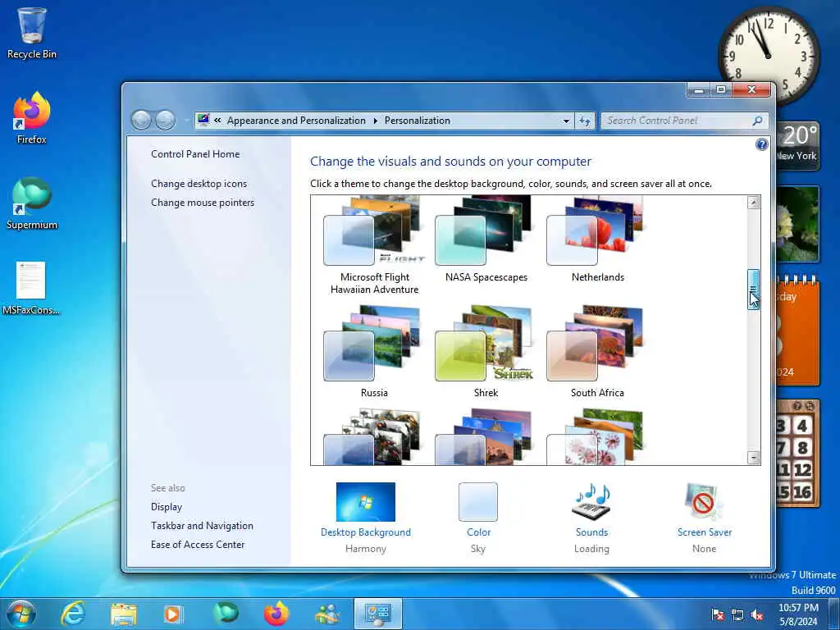Choose the Netherlands theme
The width and height of the screenshot is (840, 630).
pyautogui.click(x=597, y=240)
